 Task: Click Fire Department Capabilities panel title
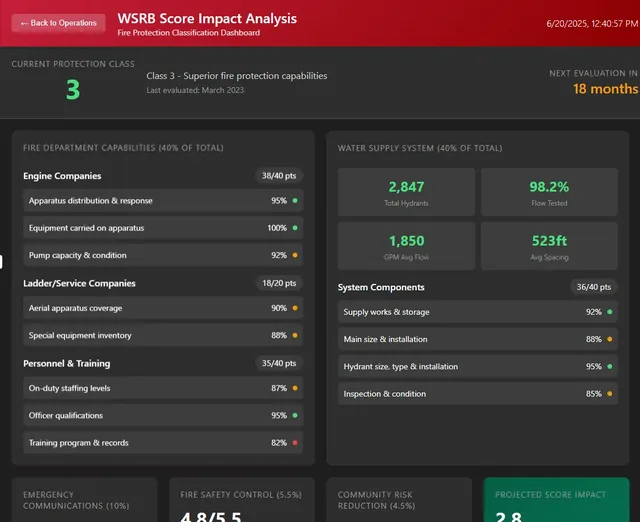pos(123,148)
